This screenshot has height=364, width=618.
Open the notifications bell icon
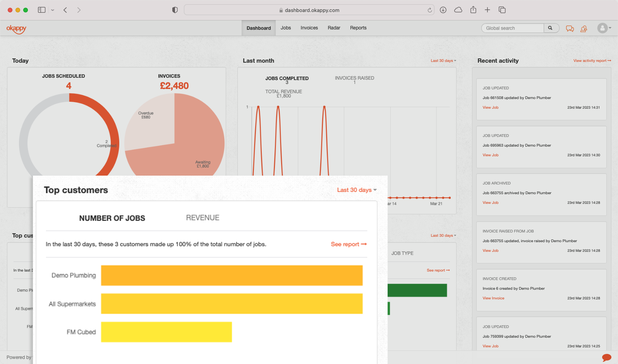584,29
